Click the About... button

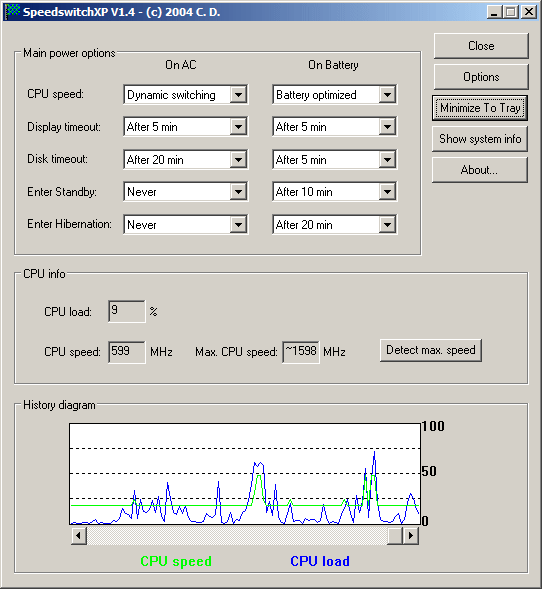tap(480, 170)
